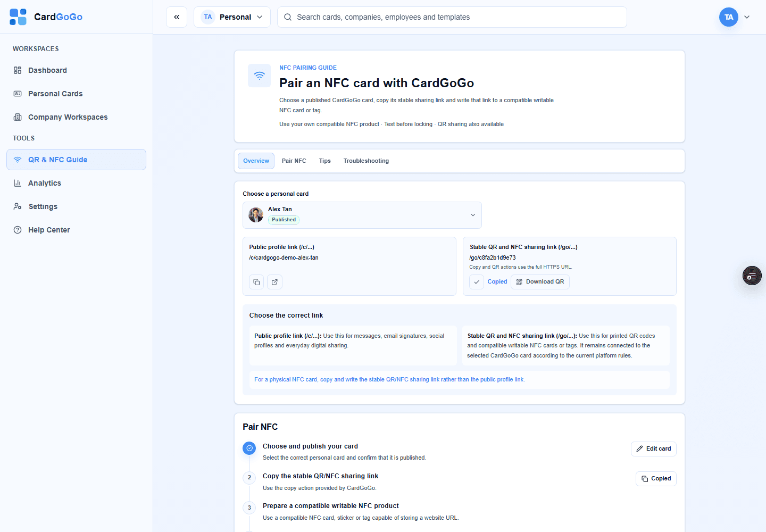Click the /go/c8fa2b1d9e73 link text

(x=493, y=258)
